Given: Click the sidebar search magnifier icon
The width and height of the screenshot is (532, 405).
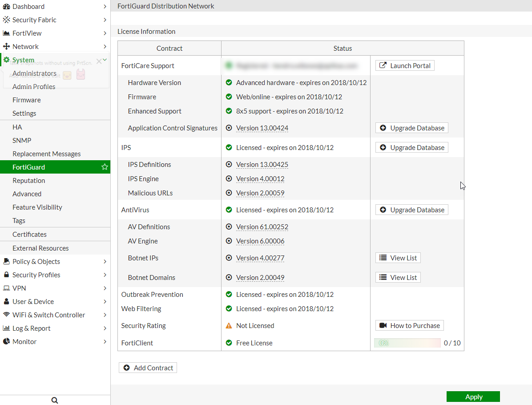Looking at the screenshot, I should pyautogui.click(x=55, y=400).
